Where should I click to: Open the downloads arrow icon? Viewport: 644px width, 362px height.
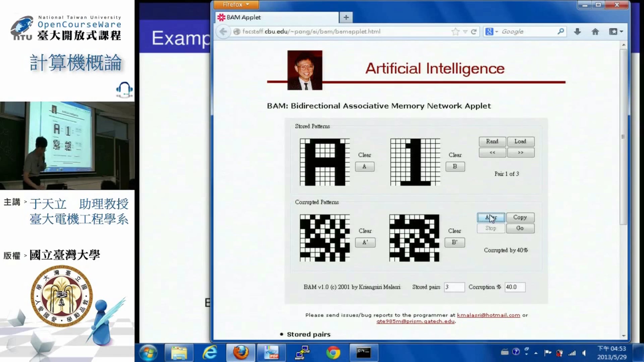pyautogui.click(x=577, y=32)
